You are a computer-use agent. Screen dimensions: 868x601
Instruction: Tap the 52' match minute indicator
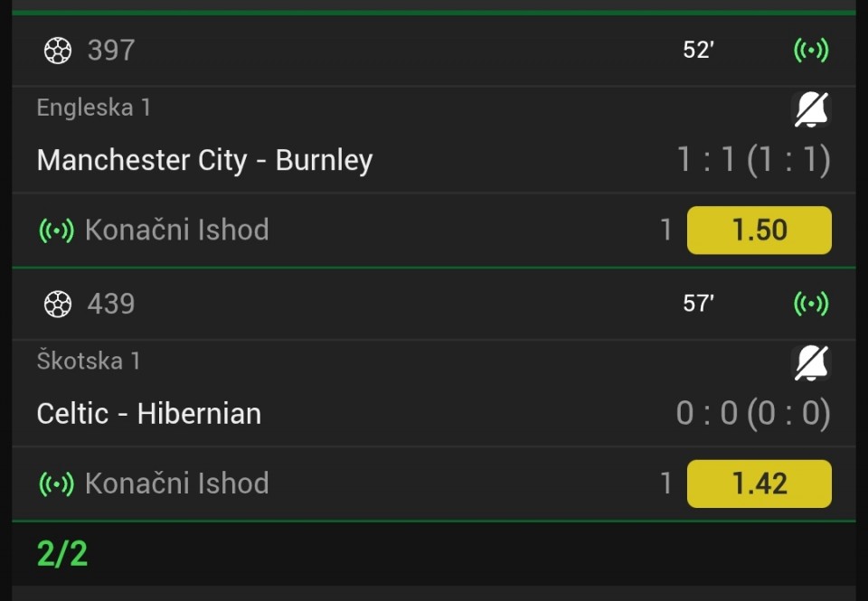click(698, 51)
